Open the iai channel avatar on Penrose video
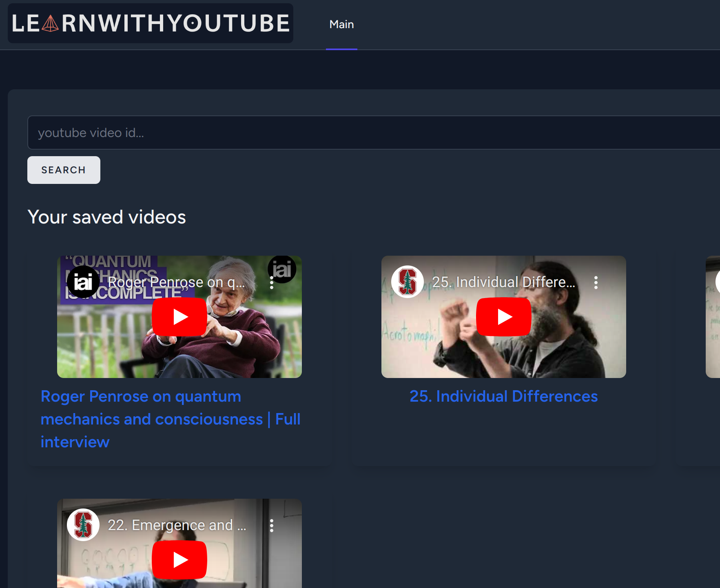720x588 pixels. (x=83, y=282)
